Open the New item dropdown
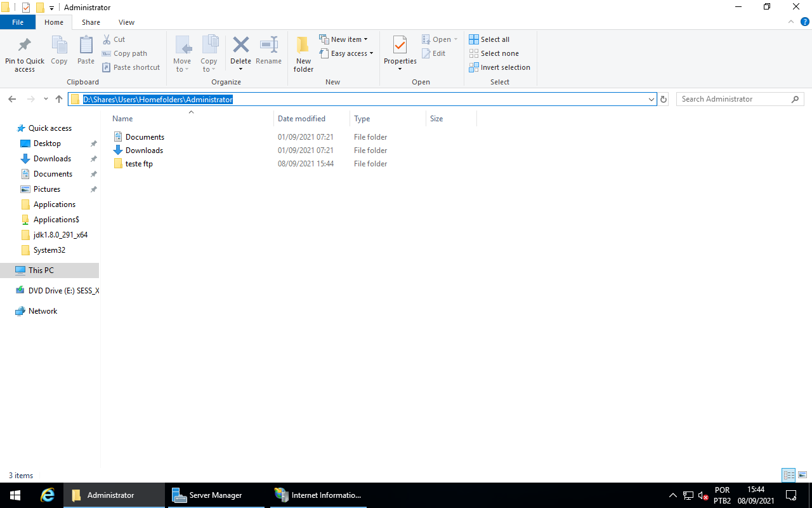 344,39
